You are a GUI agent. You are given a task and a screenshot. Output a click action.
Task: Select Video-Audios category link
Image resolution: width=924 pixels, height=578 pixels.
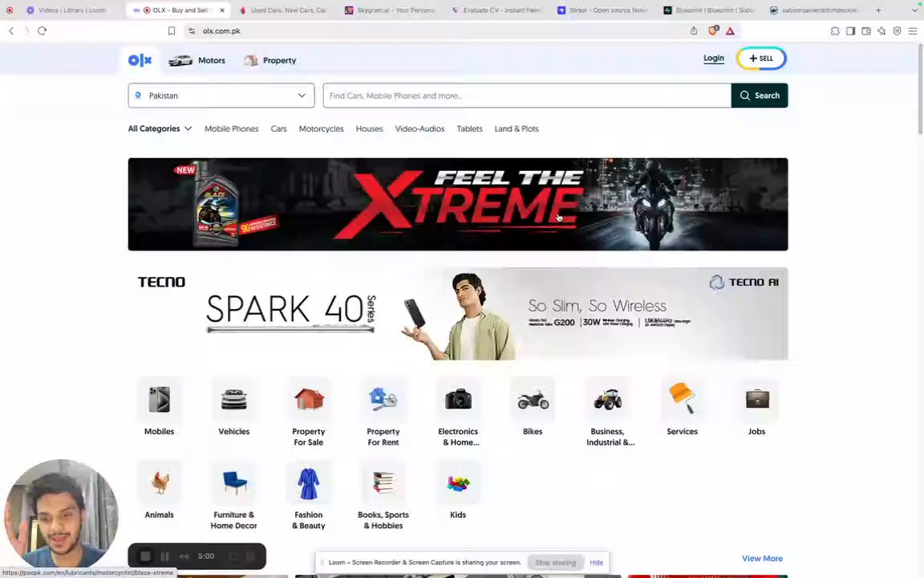pos(419,128)
